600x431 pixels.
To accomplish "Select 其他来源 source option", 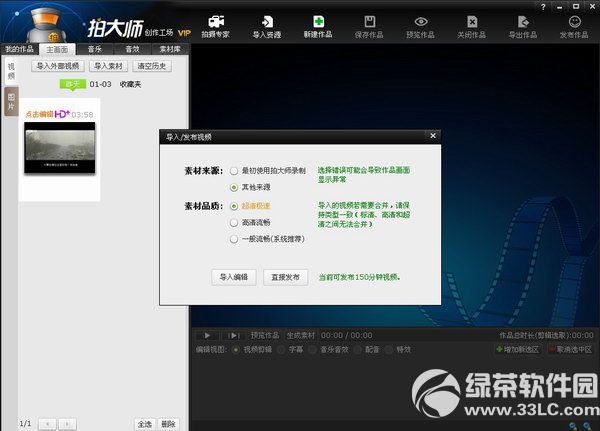I will tap(250, 187).
